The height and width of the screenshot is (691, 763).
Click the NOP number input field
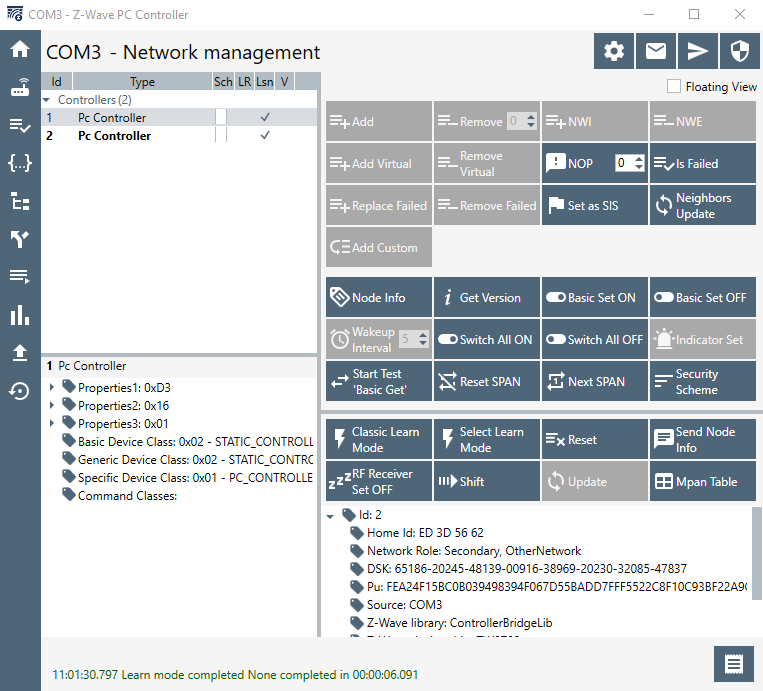[624, 163]
